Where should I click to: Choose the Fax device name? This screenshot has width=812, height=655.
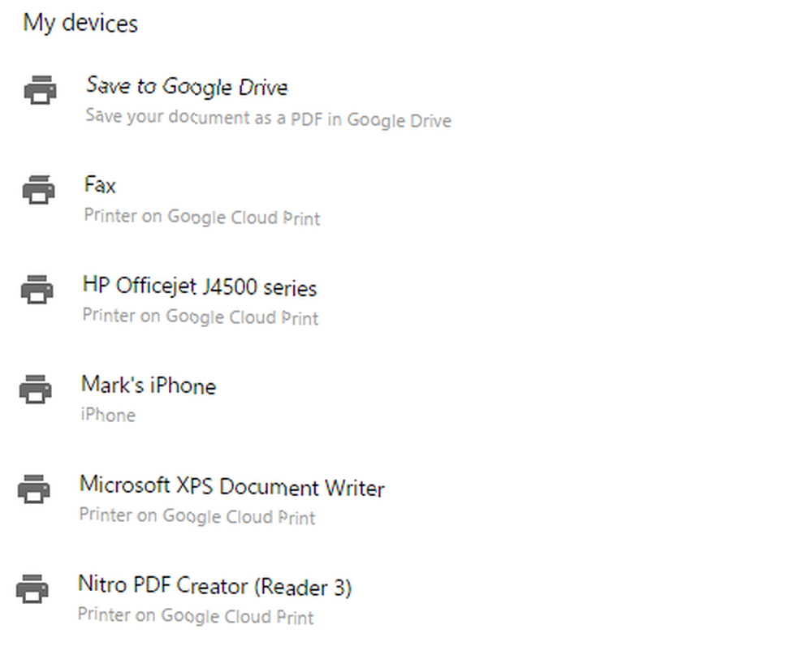point(100,185)
